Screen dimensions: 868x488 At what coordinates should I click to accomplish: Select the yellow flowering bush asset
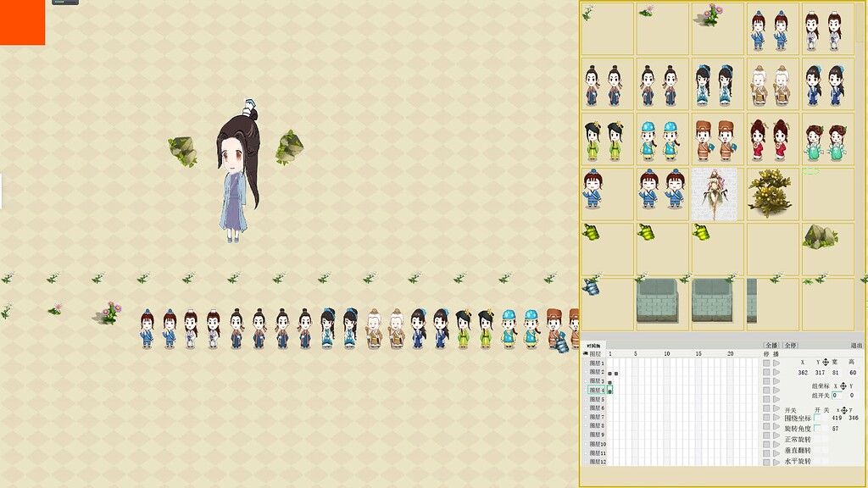770,194
